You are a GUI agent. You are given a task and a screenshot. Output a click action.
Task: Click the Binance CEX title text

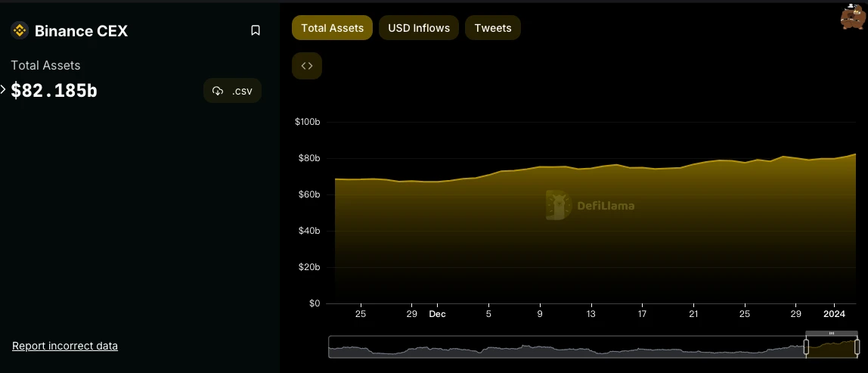[81, 31]
